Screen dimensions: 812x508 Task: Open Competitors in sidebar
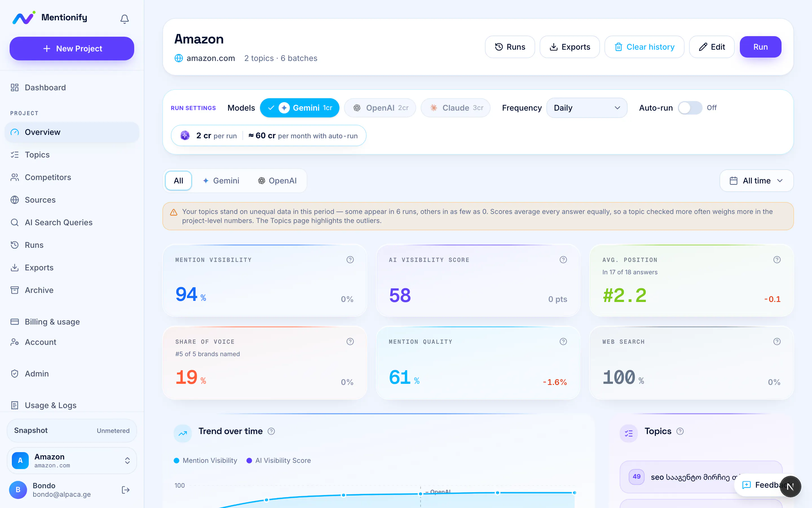coord(72,178)
